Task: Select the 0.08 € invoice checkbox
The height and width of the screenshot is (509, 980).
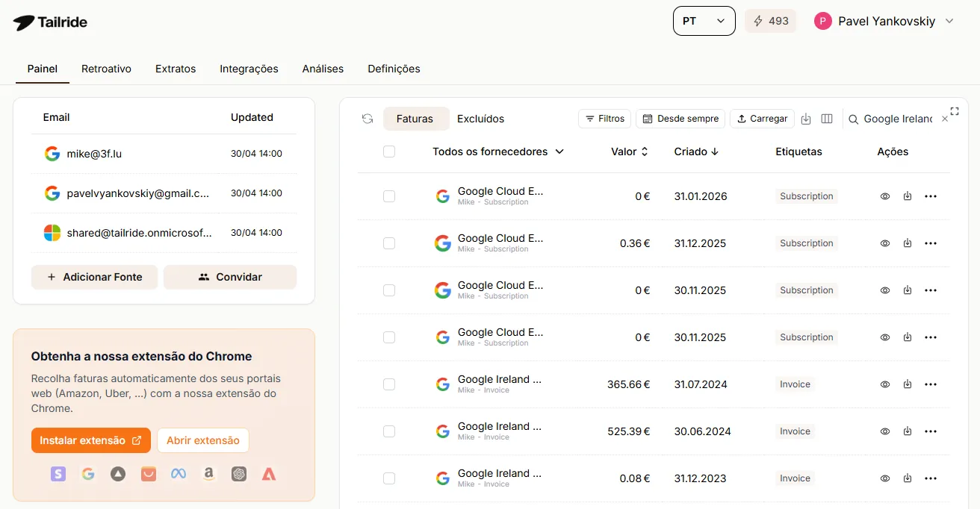Action: pos(389,478)
